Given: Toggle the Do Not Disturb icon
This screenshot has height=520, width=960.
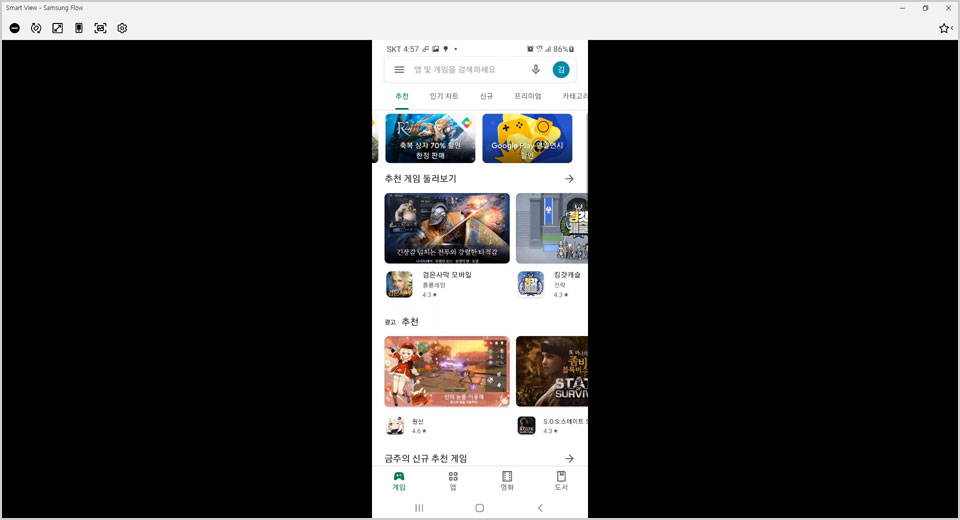Looking at the screenshot, I should click(x=15, y=28).
